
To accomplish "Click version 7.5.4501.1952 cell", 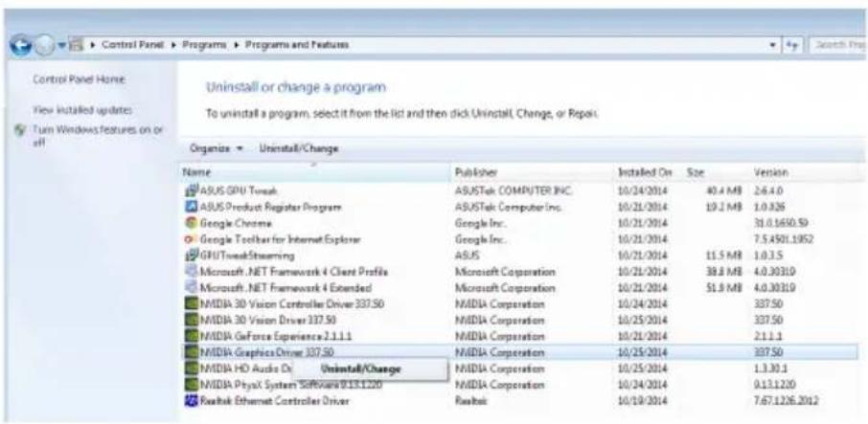I will pos(784,240).
